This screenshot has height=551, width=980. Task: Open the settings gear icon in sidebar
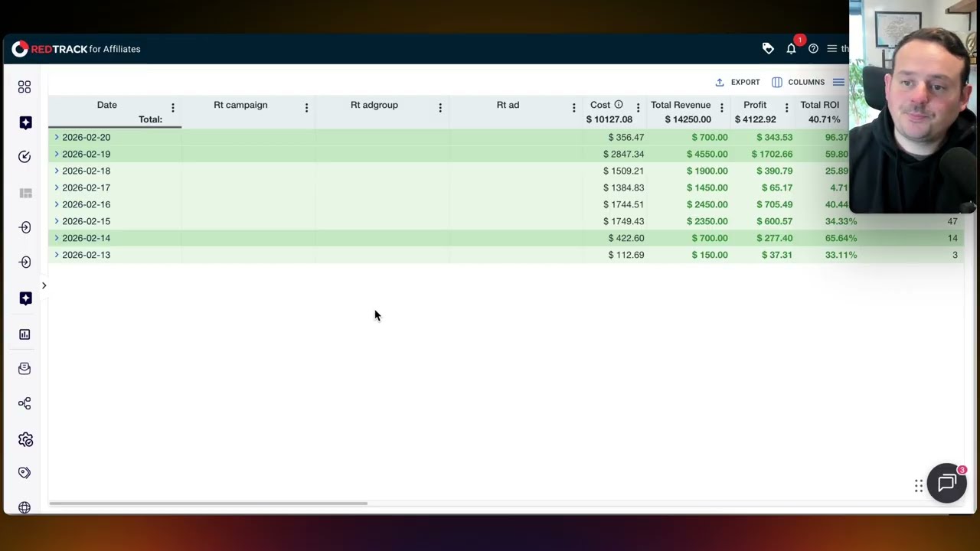[x=25, y=439]
